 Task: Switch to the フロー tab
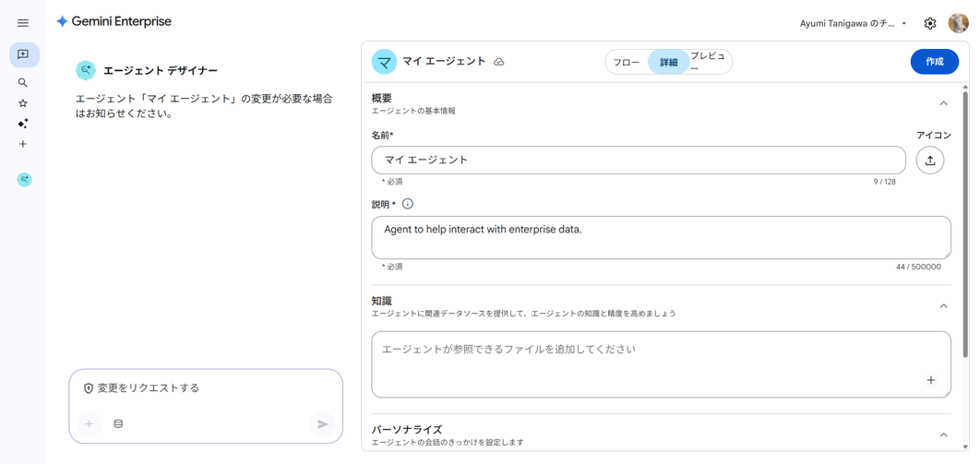point(627,63)
